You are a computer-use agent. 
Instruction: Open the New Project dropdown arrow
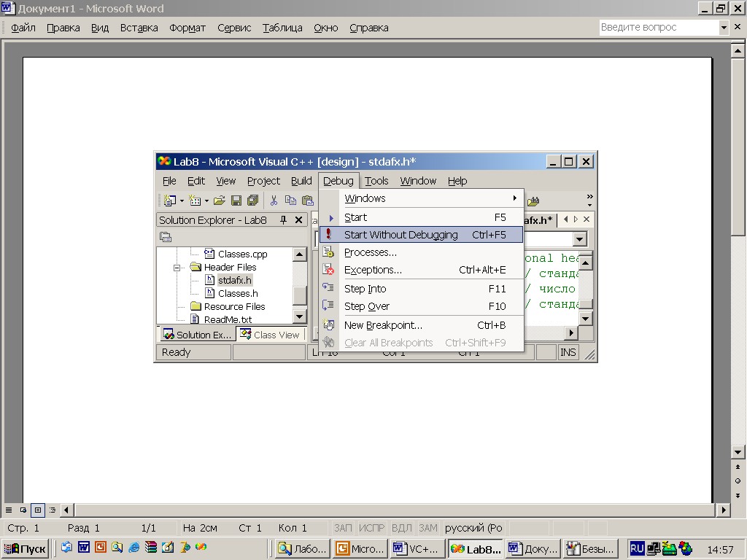[182, 201]
